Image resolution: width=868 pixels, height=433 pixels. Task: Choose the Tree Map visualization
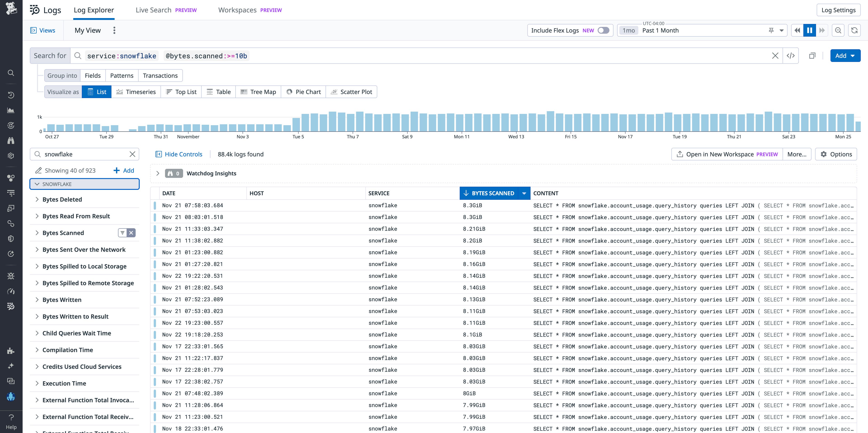pyautogui.click(x=258, y=92)
